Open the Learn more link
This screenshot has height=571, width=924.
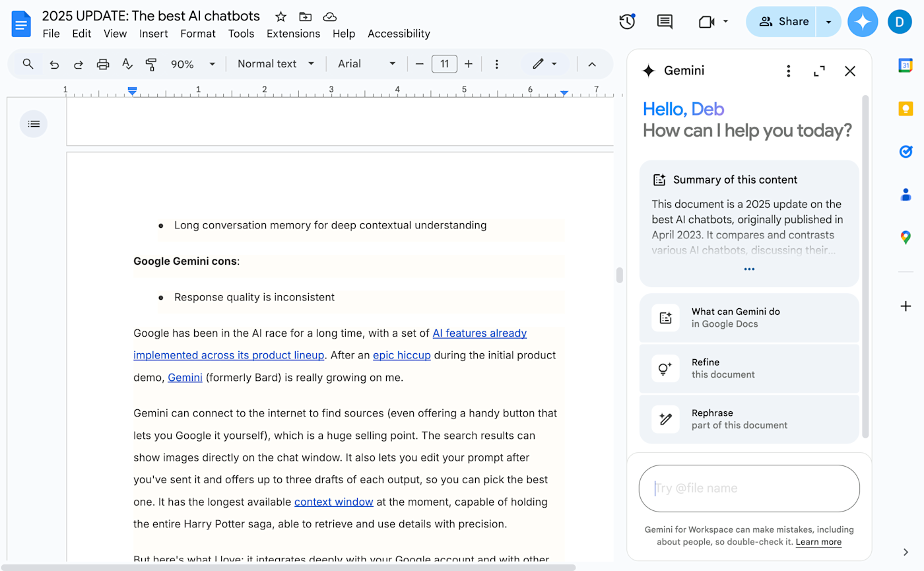(x=818, y=542)
